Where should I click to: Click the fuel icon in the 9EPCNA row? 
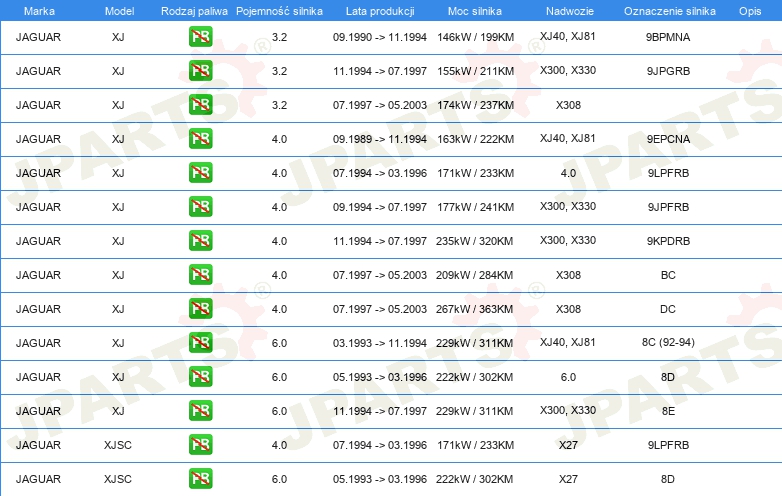coord(200,139)
